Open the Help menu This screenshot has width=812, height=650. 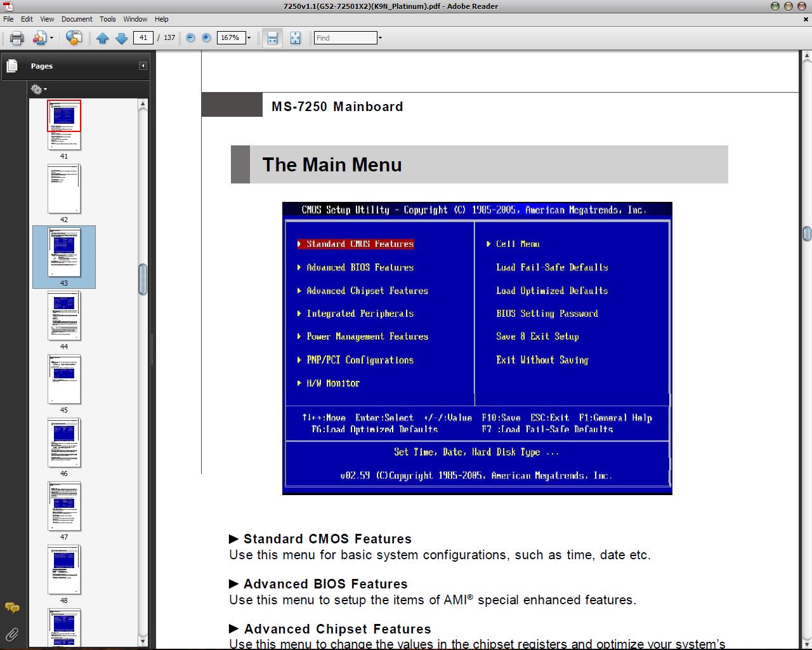[162, 19]
